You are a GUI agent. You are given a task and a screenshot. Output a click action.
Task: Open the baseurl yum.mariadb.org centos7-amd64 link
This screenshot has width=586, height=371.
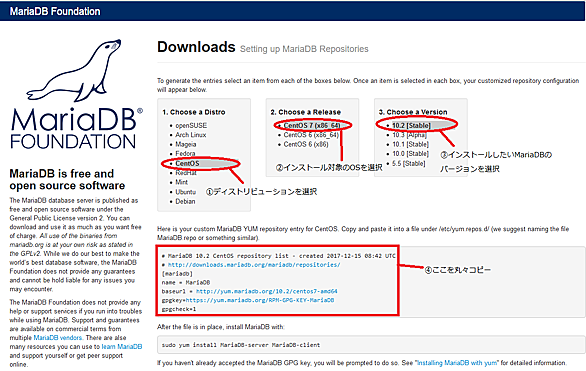pos(266,291)
